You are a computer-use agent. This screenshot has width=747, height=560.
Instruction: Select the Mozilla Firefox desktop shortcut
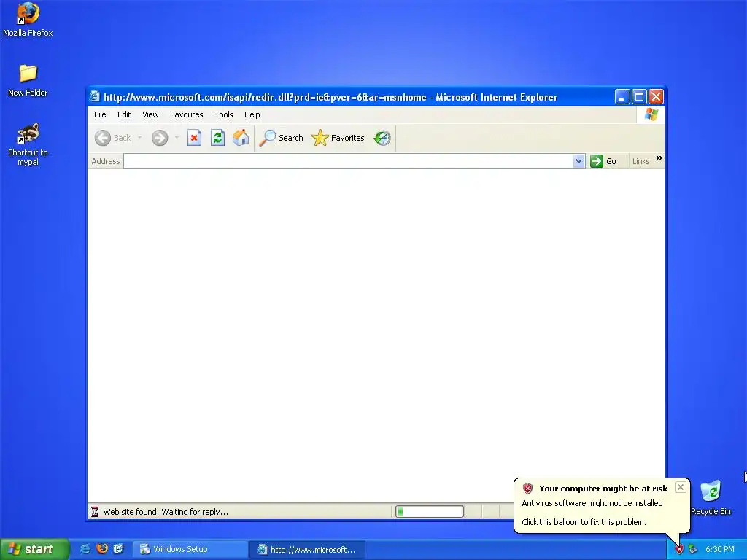click(28, 20)
